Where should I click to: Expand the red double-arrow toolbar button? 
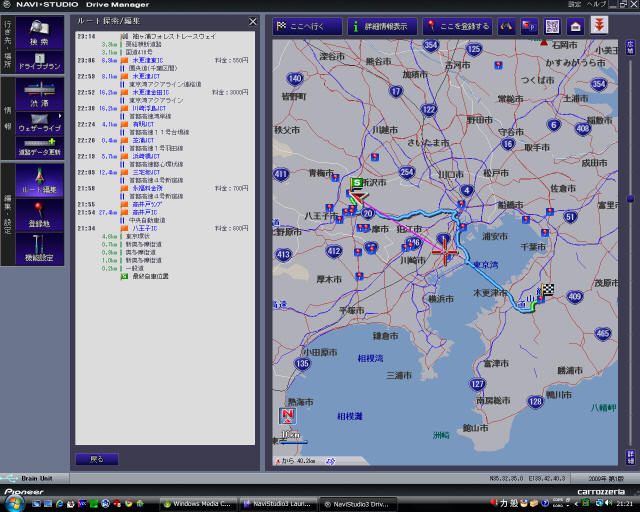point(600,26)
